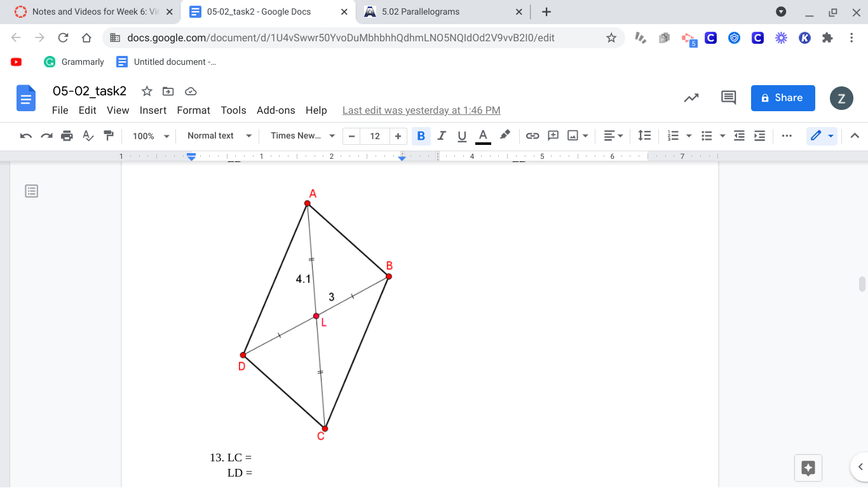
Task: Open the zoom level dropdown
Action: (x=150, y=135)
